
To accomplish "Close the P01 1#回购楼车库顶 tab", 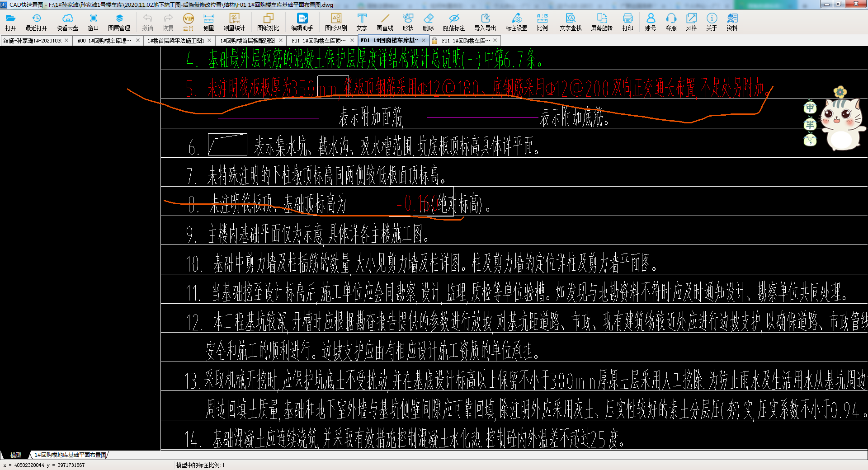I will point(352,40).
